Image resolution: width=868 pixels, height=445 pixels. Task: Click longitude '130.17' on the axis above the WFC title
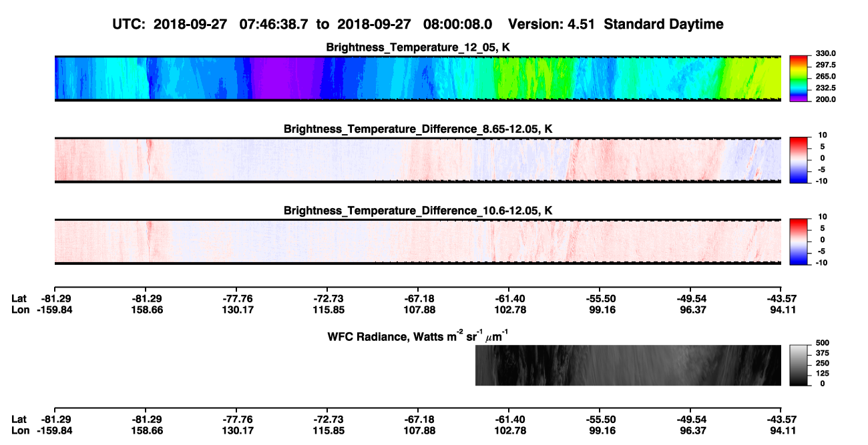(236, 310)
